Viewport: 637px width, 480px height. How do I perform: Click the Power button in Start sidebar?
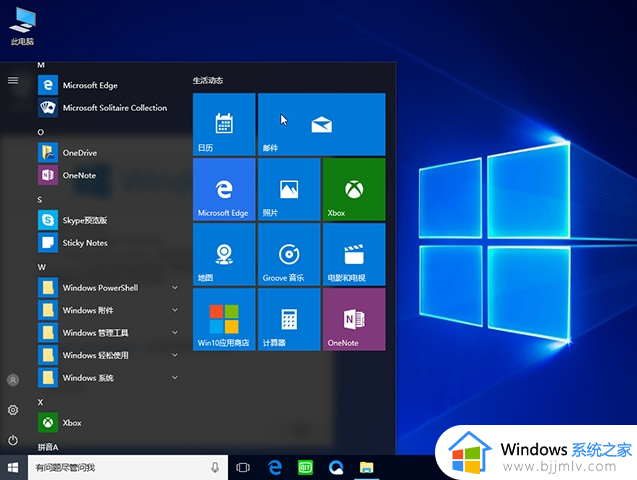(x=13, y=440)
